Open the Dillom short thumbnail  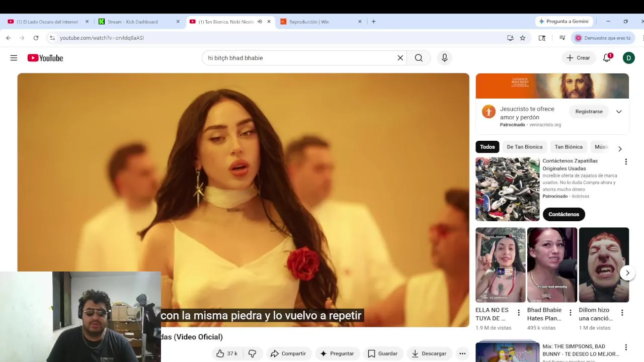coord(604,265)
